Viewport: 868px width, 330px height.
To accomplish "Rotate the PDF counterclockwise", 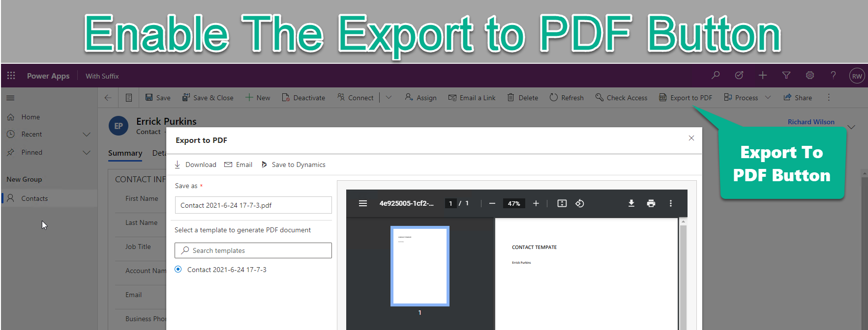I will click(580, 203).
